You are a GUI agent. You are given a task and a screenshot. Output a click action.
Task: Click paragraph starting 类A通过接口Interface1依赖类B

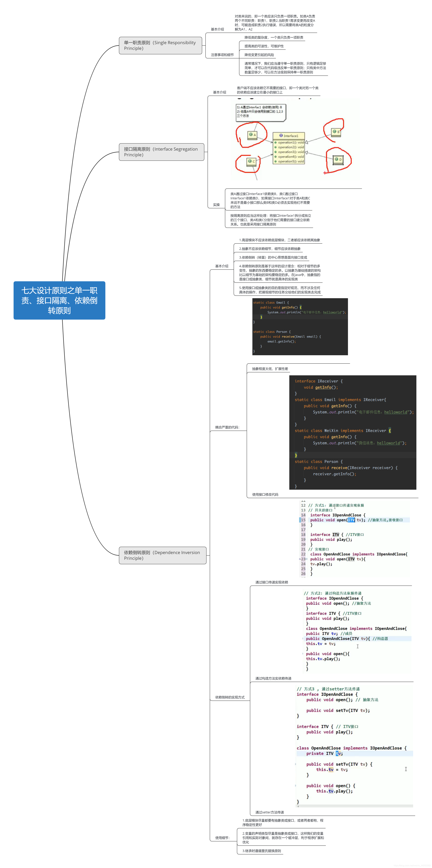pyautogui.click(x=270, y=200)
